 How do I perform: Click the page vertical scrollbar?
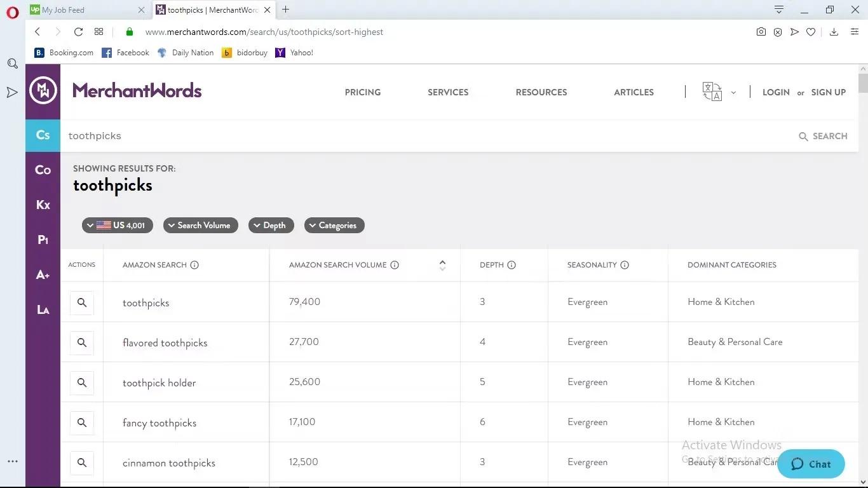coord(862,254)
